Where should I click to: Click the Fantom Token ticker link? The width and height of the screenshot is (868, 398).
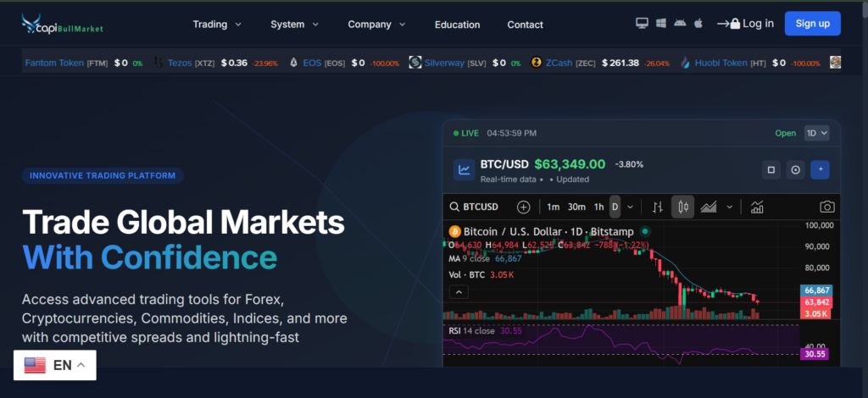(54, 63)
